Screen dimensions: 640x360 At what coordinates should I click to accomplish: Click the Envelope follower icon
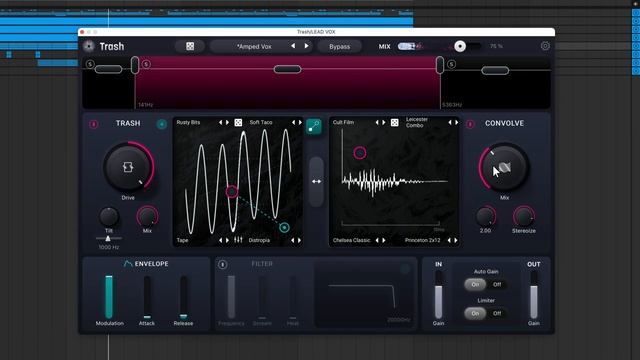[128, 264]
